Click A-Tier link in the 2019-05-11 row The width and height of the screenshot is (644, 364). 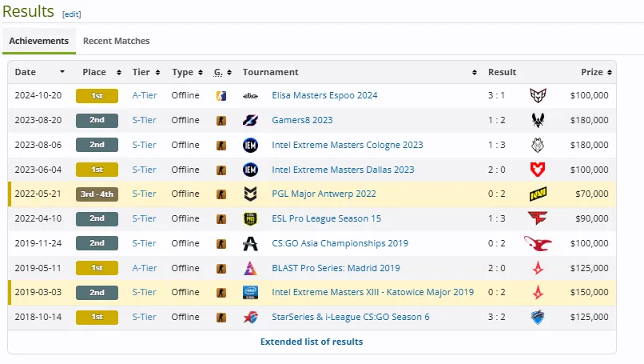coord(145,268)
